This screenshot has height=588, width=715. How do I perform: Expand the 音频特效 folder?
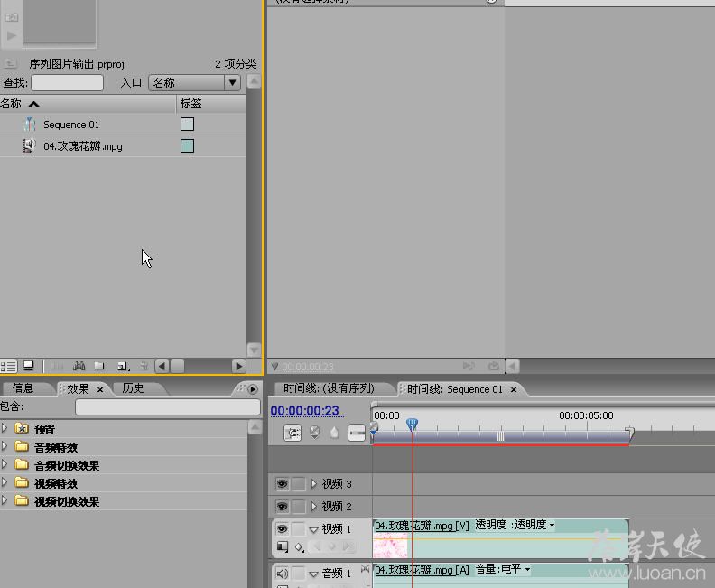[x=5, y=445]
